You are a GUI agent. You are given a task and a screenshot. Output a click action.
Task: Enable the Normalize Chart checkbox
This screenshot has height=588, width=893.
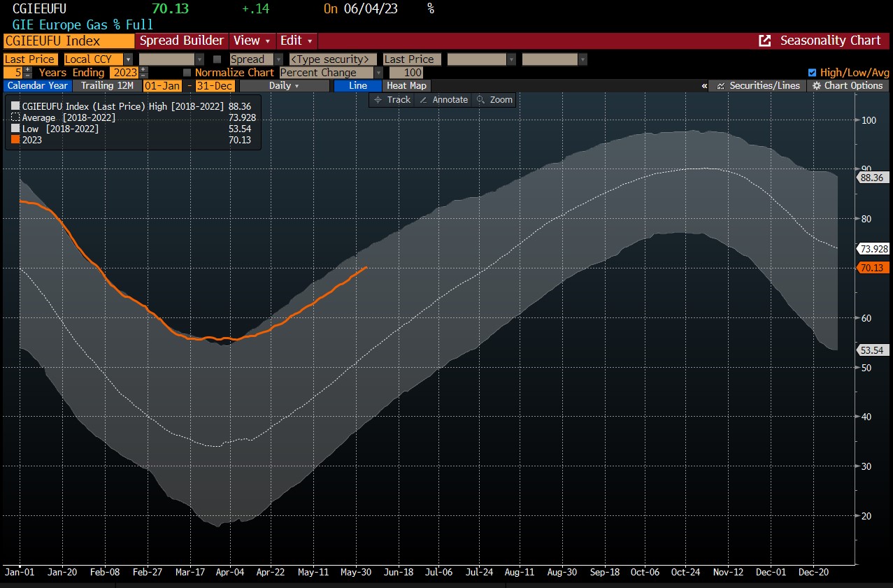click(187, 73)
